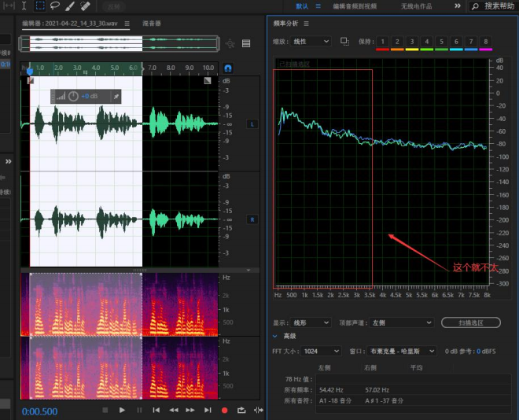
Task: Collapse the spectral display with the small arrow
Action: point(248,271)
